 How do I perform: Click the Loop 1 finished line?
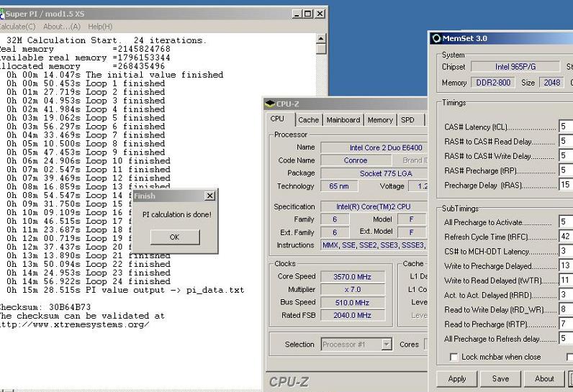(x=86, y=83)
